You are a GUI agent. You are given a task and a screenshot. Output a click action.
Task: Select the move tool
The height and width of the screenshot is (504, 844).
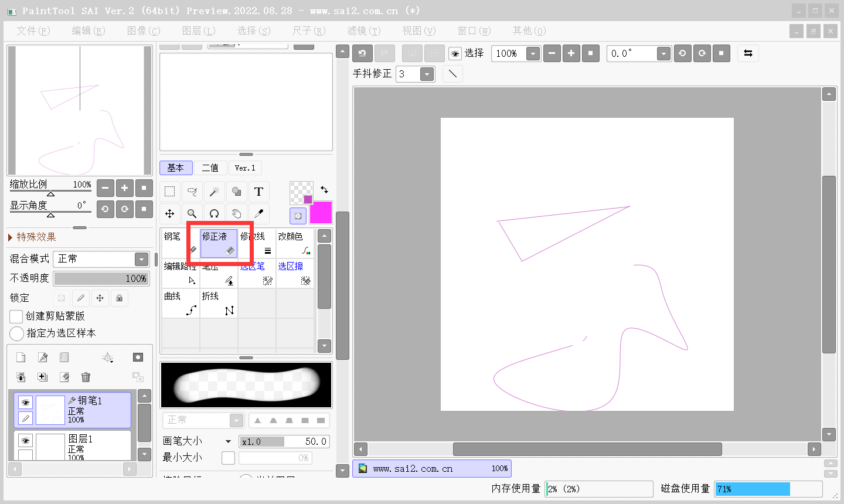169,214
